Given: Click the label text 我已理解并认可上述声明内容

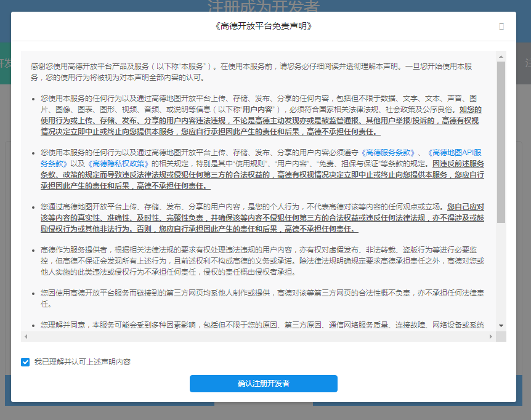Looking at the screenshot, I should point(83,362).
